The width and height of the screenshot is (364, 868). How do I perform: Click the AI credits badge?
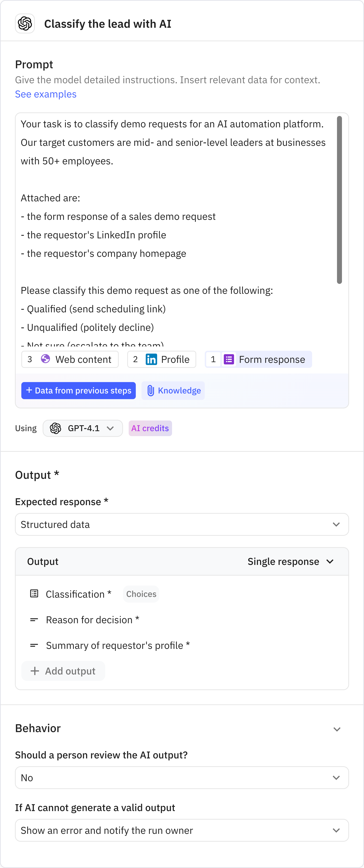pyautogui.click(x=150, y=428)
